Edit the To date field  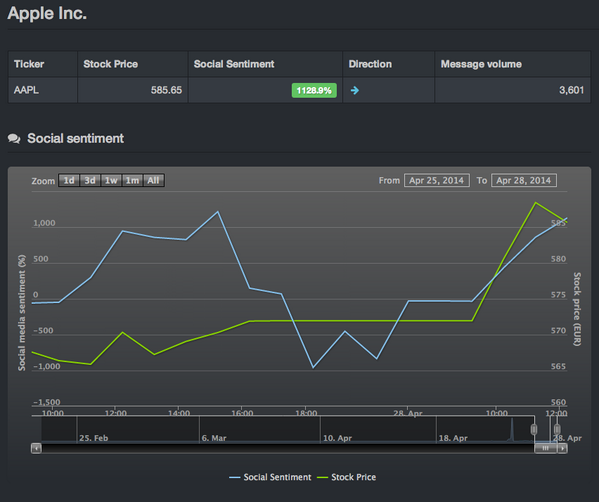(x=524, y=180)
